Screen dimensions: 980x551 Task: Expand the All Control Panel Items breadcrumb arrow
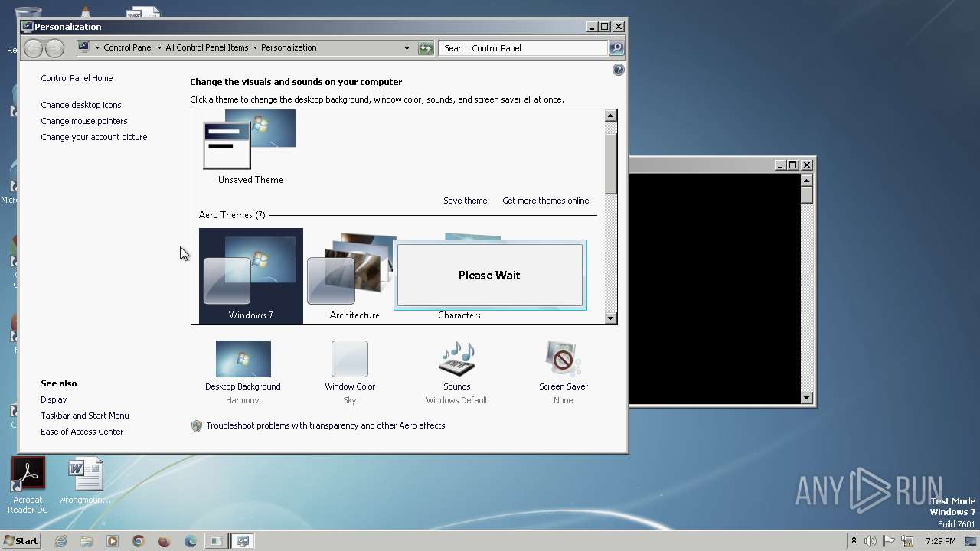tap(255, 47)
